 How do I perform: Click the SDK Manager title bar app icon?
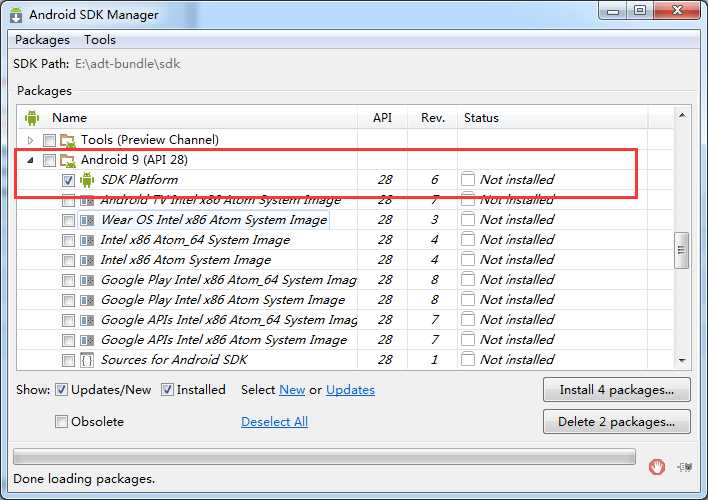[x=16, y=15]
